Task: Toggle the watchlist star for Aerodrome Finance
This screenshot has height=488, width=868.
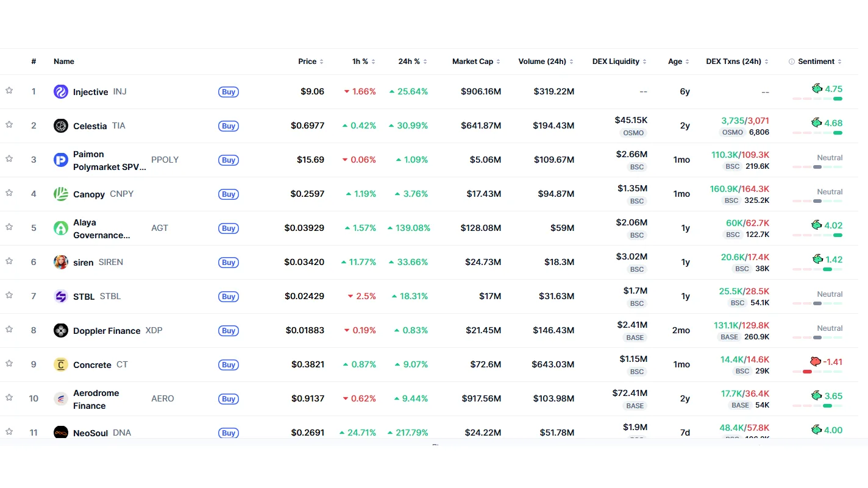Action: [9, 397]
